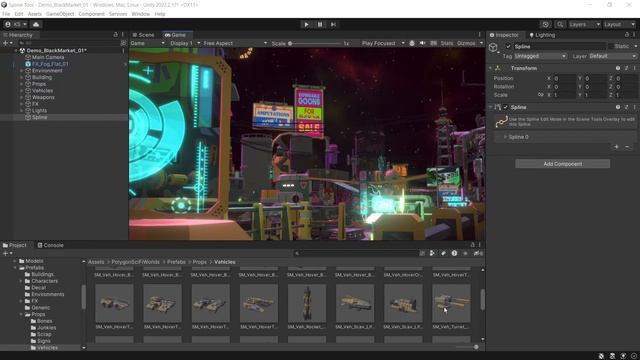Open the Layout dropdown
The image size is (640, 360).
[x=620, y=24]
